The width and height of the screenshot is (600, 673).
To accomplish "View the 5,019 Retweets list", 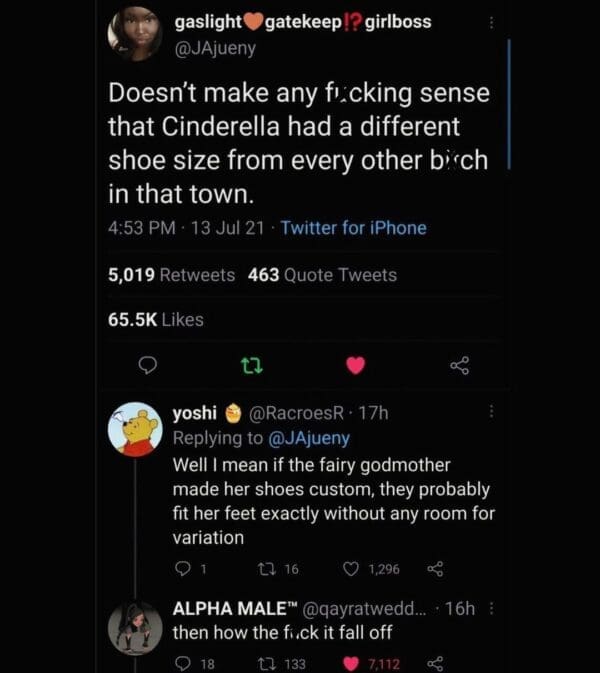I will (172, 275).
